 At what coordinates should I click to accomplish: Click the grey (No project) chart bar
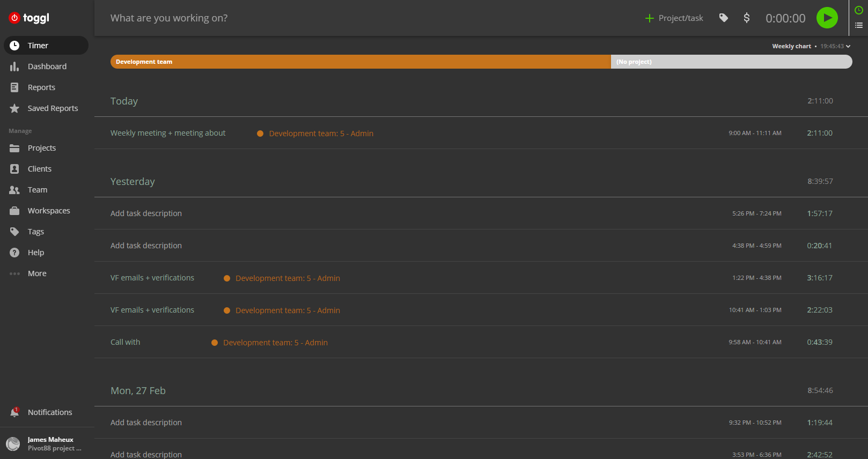[732, 62]
